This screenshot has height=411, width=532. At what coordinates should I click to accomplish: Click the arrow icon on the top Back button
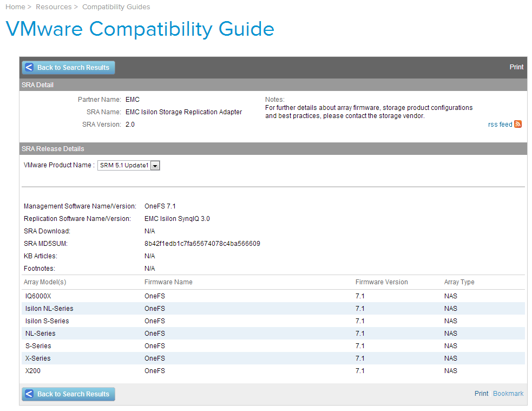pyautogui.click(x=29, y=68)
